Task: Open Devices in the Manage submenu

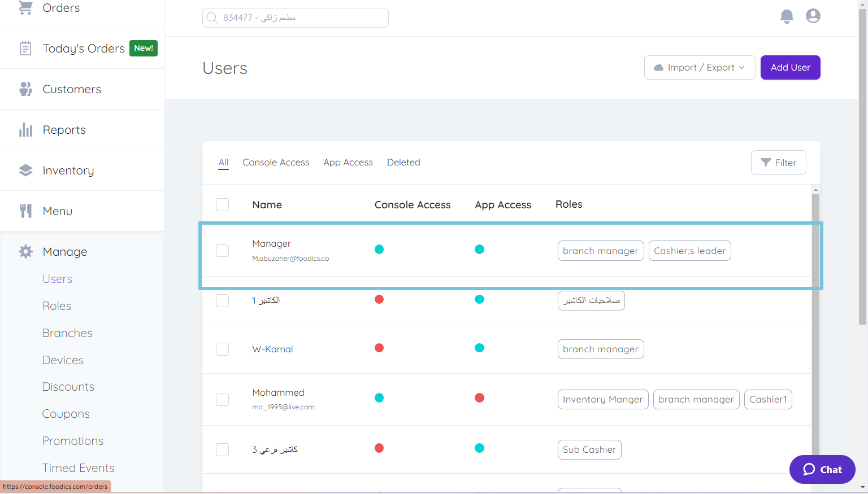Action: [63, 360]
